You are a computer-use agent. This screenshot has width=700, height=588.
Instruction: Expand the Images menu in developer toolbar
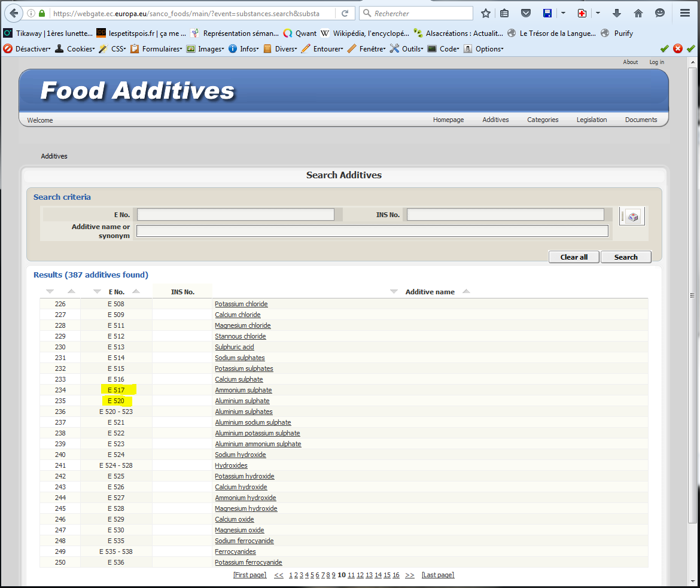(205, 49)
